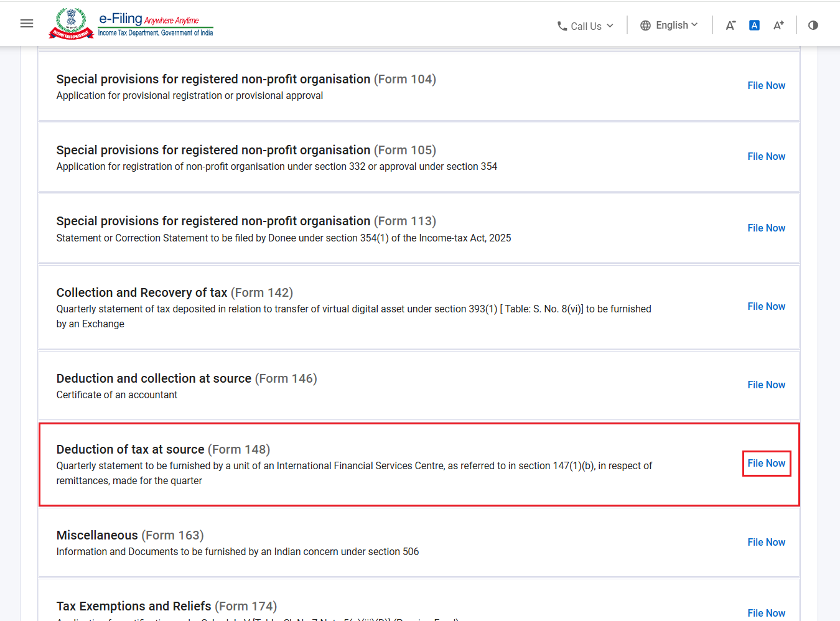Click description about virtual digital asset transfer
The width and height of the screenshot is (840, 621).
click(354, 316)
